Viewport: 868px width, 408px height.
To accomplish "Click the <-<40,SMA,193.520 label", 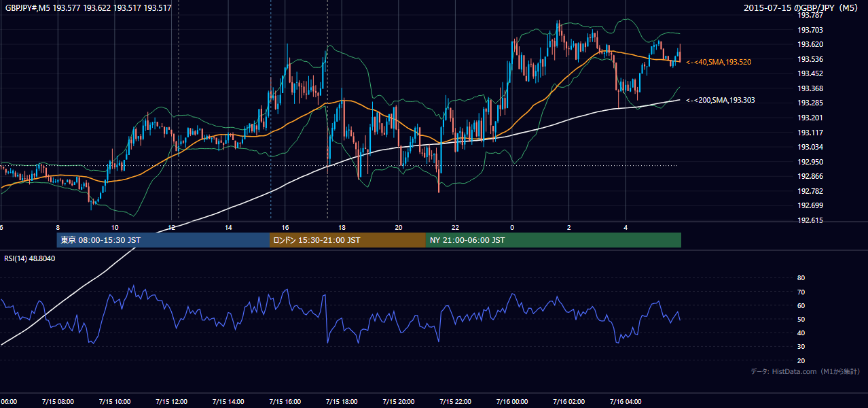I will 719,62.
